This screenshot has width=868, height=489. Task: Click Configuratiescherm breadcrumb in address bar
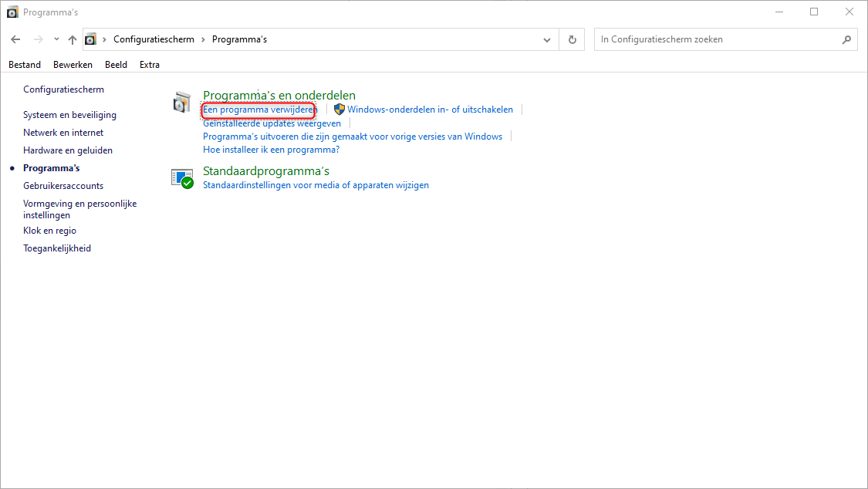point(154,39)
